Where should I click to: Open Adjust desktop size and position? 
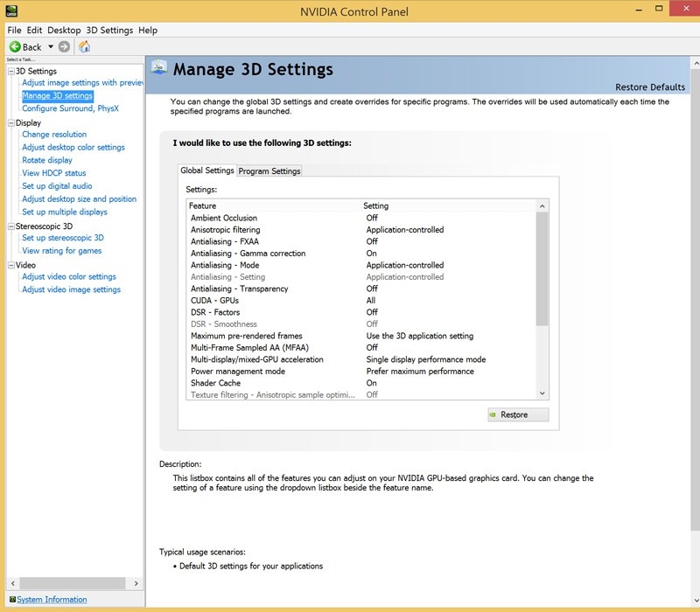click(80, 199)
